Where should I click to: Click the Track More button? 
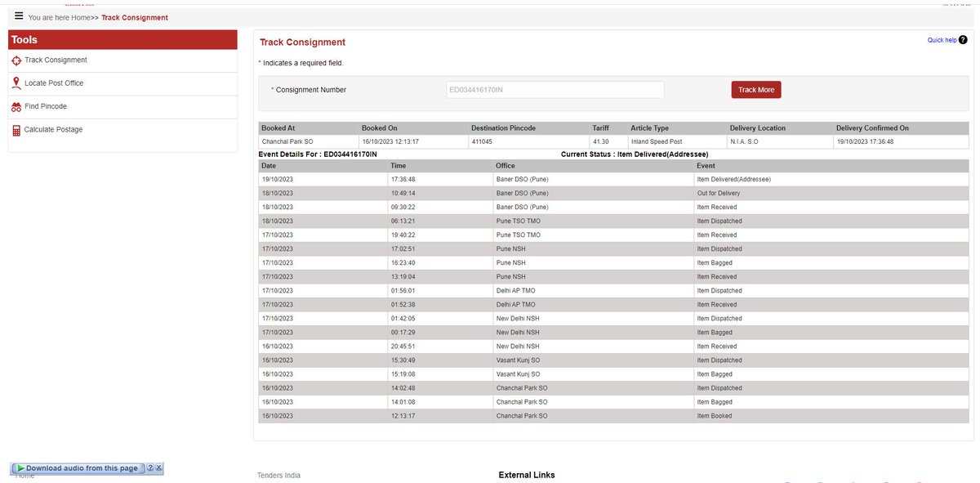(x=756, y=90)
